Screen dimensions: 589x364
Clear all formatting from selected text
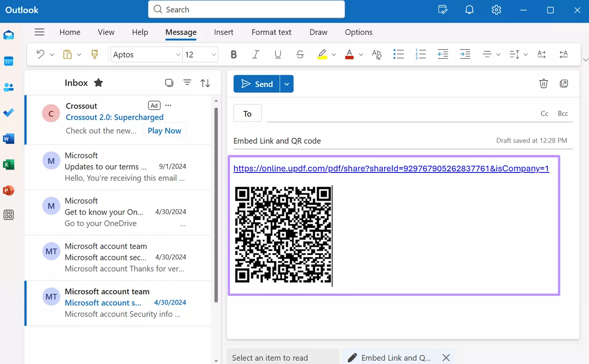[x=377, y=54]
